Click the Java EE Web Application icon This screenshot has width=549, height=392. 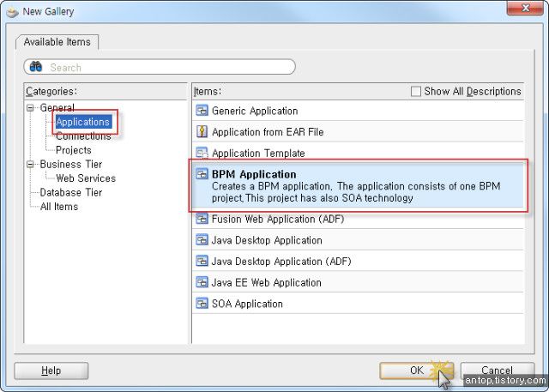pos(202,282)
